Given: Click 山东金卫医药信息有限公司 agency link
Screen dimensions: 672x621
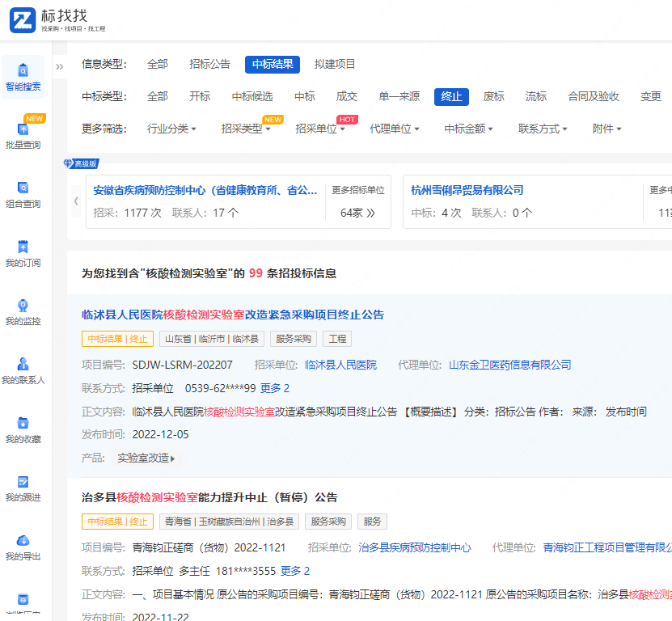Looking at the screenshot, I should click(x=510, y=365).
